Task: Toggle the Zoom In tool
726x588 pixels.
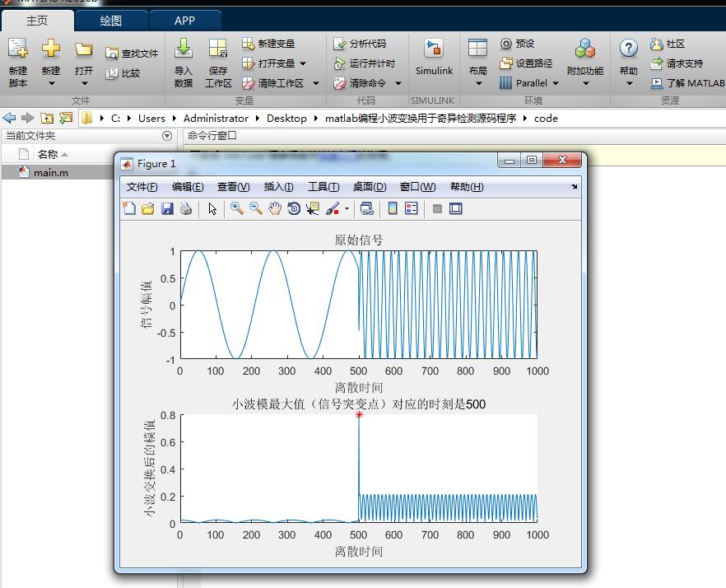Action: [237, 208]
